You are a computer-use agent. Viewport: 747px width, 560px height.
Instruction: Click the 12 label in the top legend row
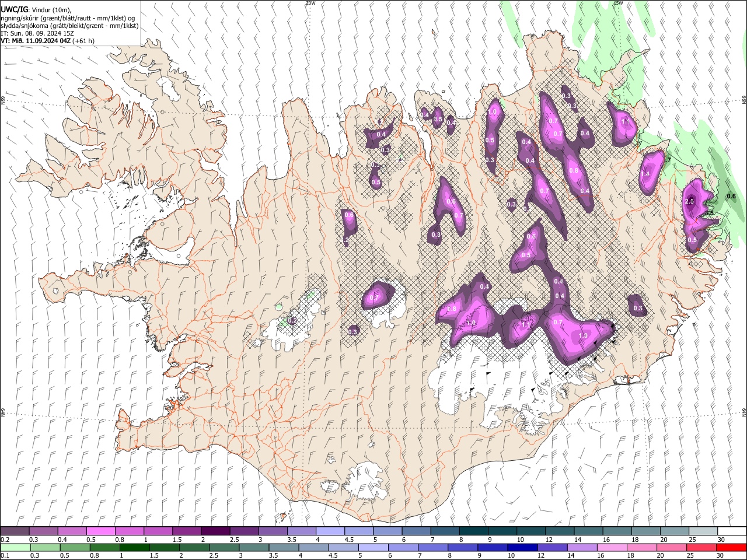549,540
